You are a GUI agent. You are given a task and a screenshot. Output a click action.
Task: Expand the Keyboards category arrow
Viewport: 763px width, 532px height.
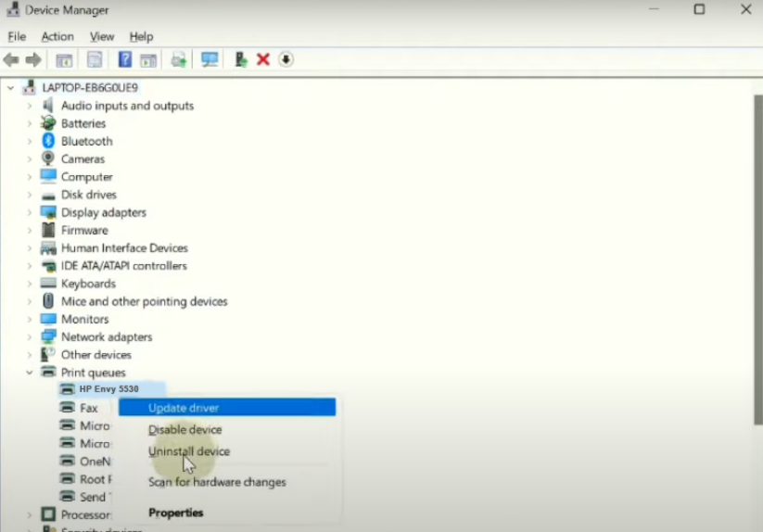(30, 284)
